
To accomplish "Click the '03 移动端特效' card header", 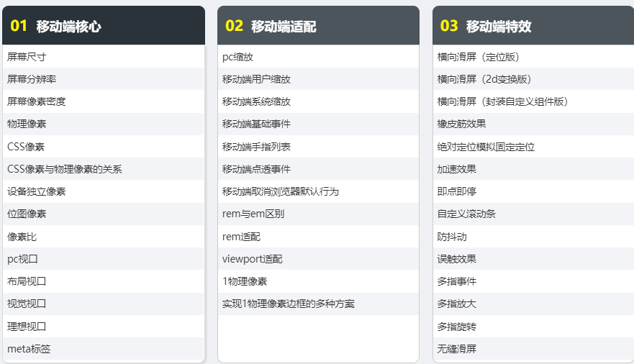I will (x=533, y=25).
